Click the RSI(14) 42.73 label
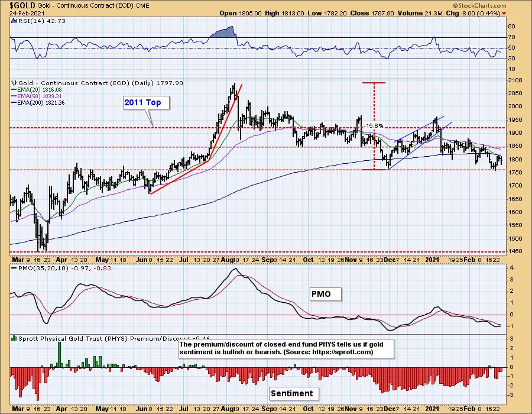 (41, 21)
